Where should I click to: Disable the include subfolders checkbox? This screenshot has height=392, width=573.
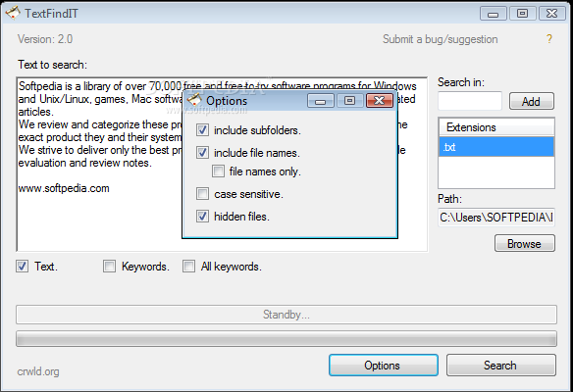(x=202, y=130)
